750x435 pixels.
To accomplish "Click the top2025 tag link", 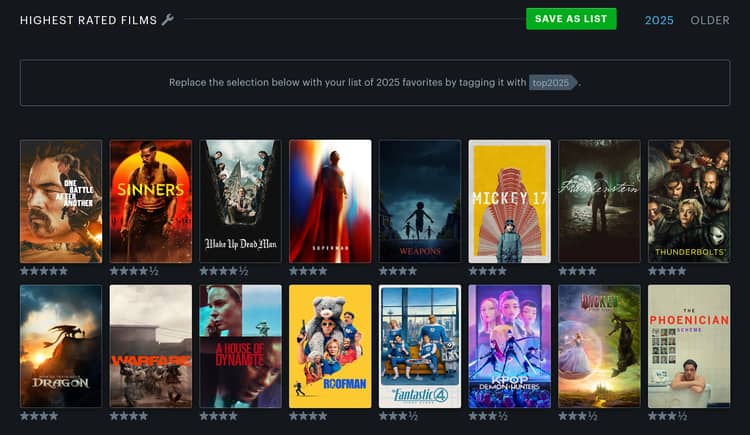I will point(552,82).
